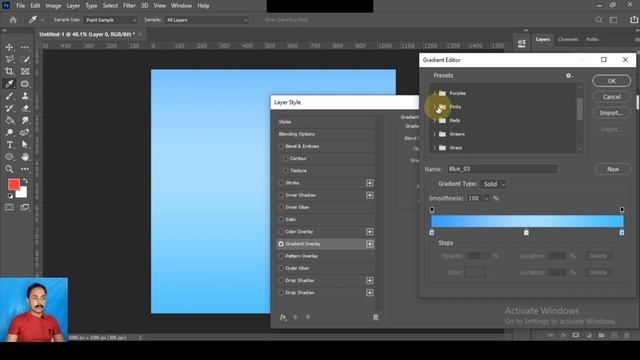Expand the Purples preset folder

coord(434,93)
